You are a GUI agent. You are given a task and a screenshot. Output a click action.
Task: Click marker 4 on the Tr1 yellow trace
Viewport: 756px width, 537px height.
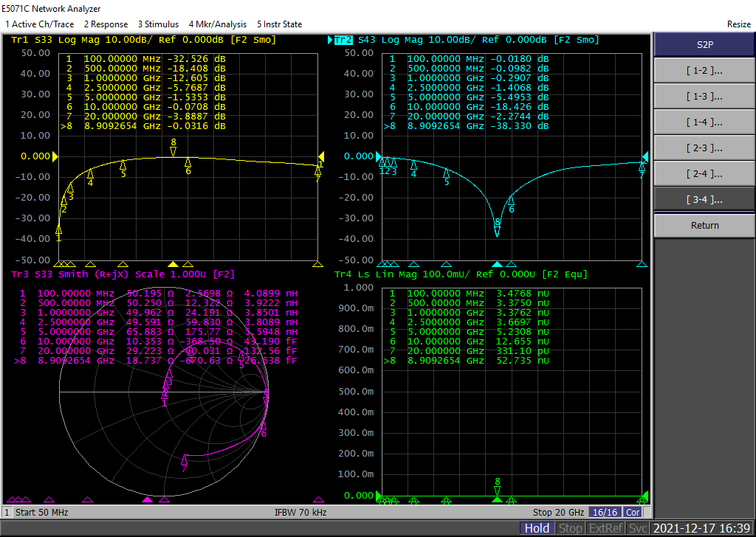coord(90,174)
